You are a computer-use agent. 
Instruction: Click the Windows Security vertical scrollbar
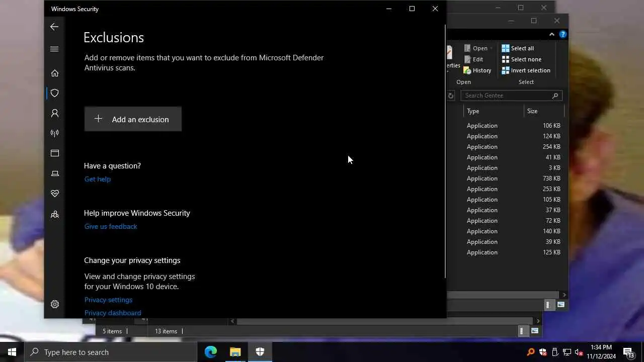[x=445, y=151]
